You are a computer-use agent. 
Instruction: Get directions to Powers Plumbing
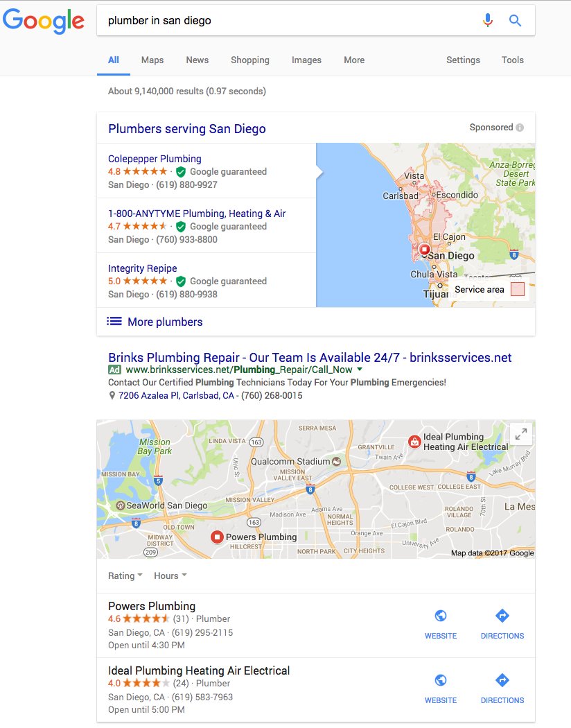502,616
